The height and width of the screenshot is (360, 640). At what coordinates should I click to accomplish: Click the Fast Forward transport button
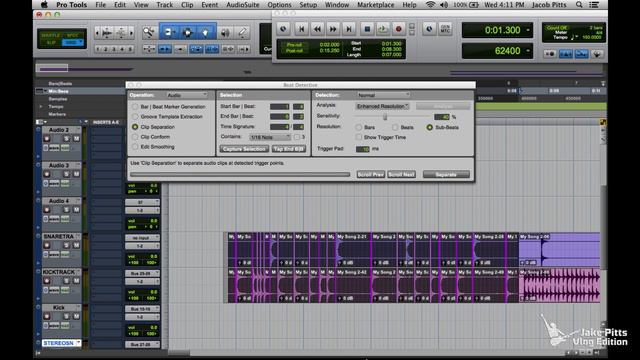click(333, 29)
